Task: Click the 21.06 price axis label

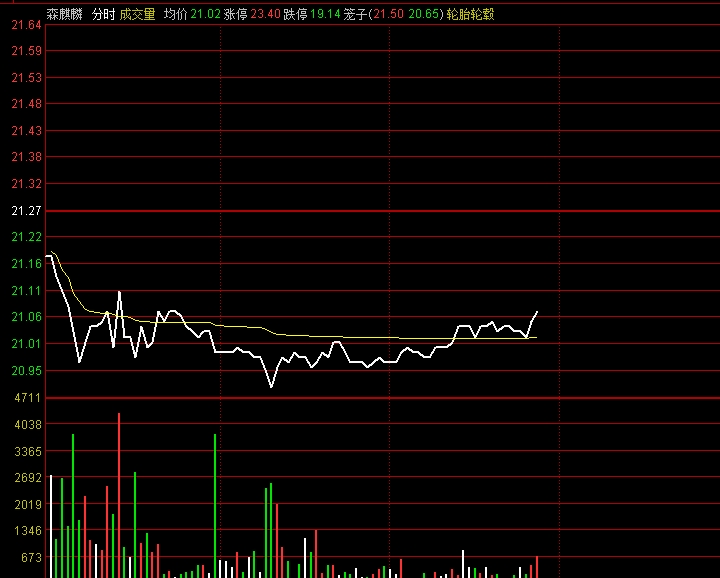Action: tap(26, 317)
